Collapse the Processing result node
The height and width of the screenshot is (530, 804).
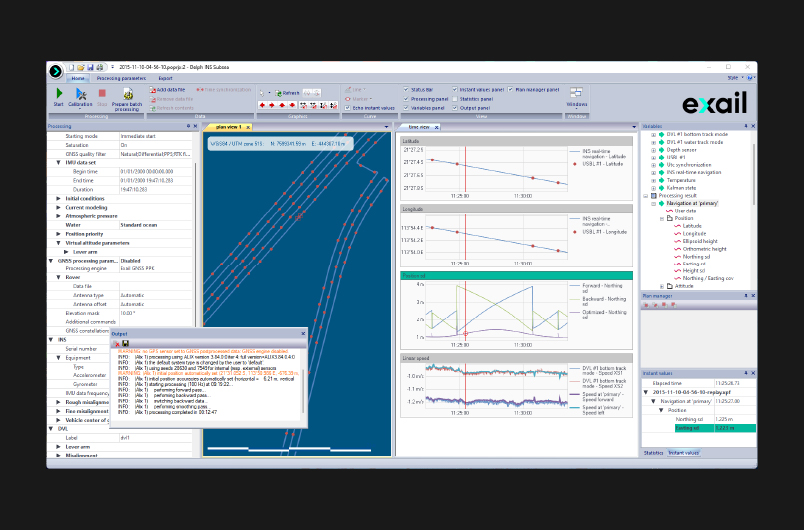pyautogui.click(x=646, y=196)
